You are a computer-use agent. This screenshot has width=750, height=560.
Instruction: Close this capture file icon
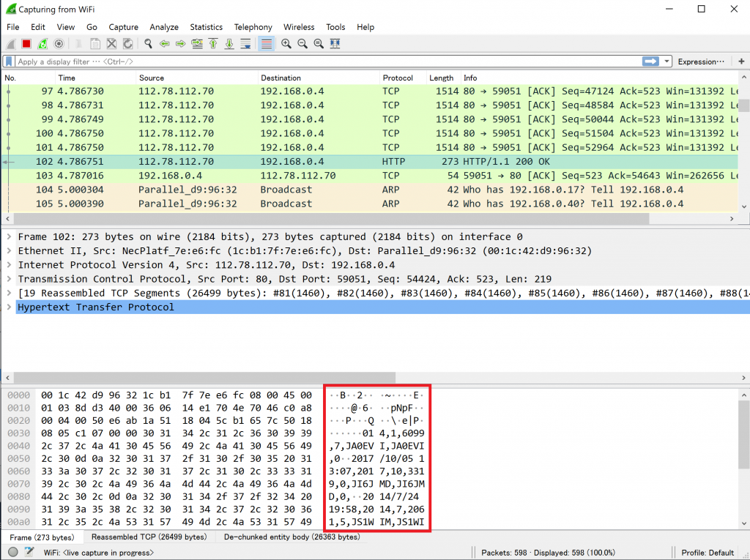pos(111,44)
